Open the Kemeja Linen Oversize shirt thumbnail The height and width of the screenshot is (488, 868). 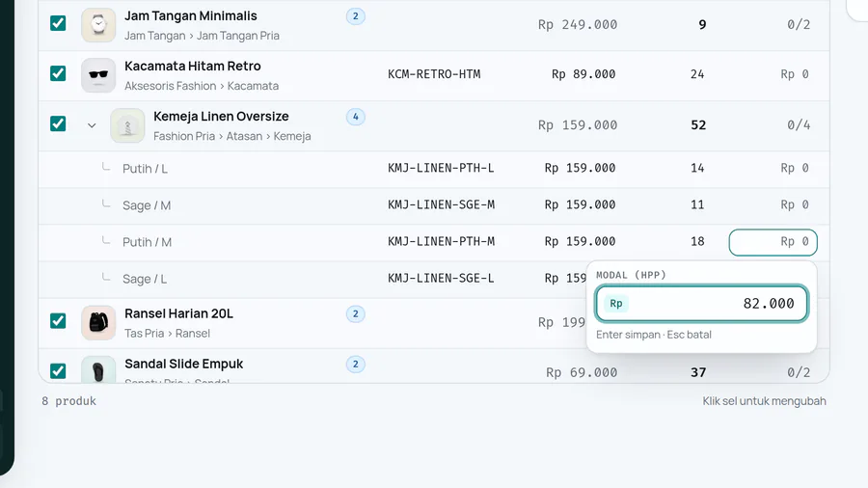pyautogui.click(x=127, y=125)
